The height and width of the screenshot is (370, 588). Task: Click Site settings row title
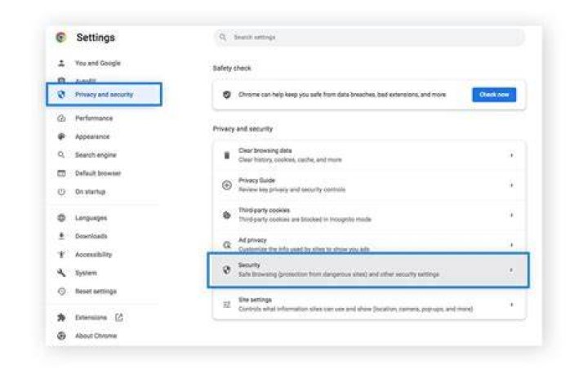(255, 300)
